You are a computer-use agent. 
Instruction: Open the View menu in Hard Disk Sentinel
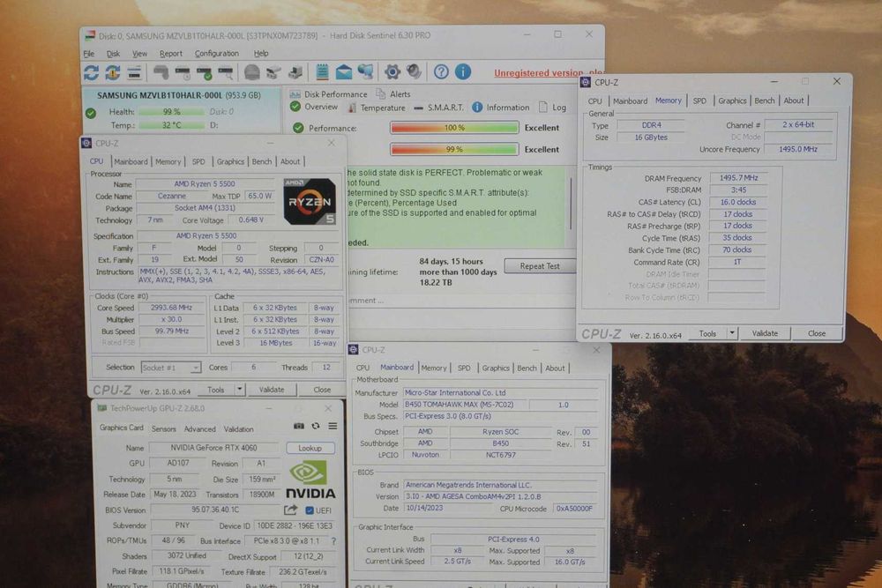tap(139, 54)
